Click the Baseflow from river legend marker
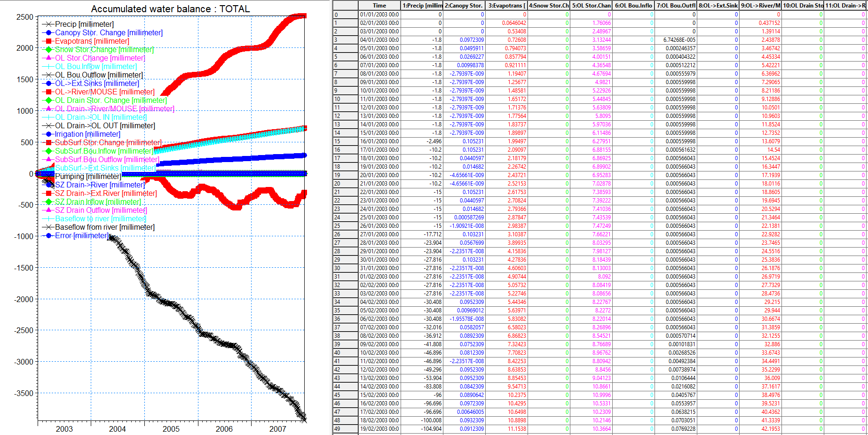This screenshot has height=435, width=868. pos(48,227)
